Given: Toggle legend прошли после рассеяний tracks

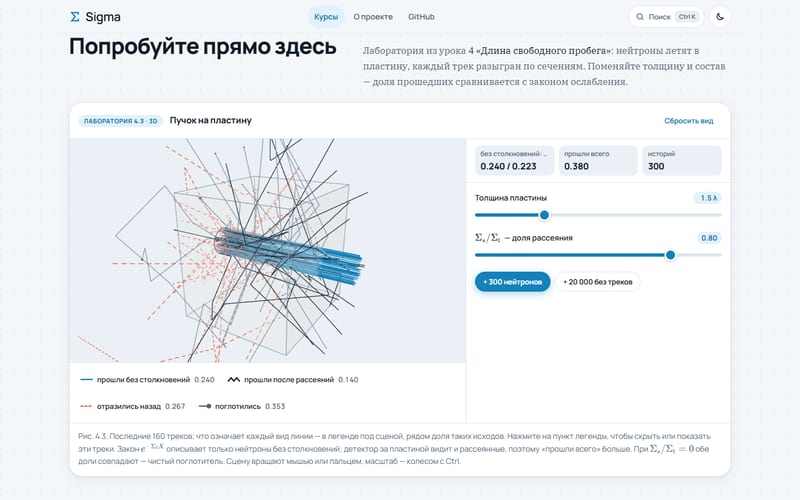Looking at the screenshot, I should click(x=293, y=380).
